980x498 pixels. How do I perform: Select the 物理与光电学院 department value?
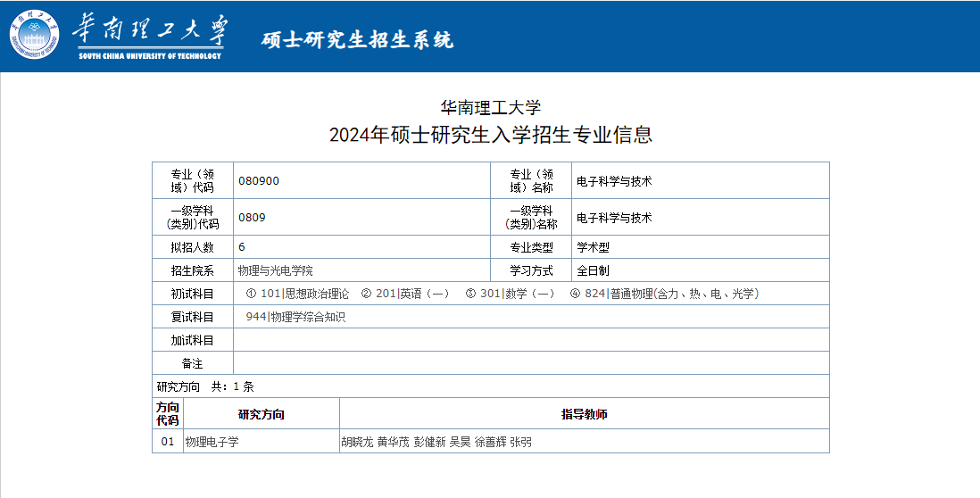click(276, 270)
